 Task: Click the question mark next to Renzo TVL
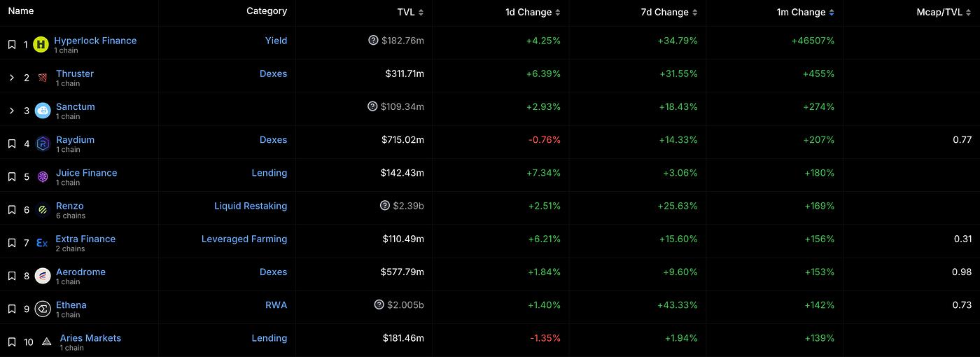pyautogui.click(x=385, y=206)
